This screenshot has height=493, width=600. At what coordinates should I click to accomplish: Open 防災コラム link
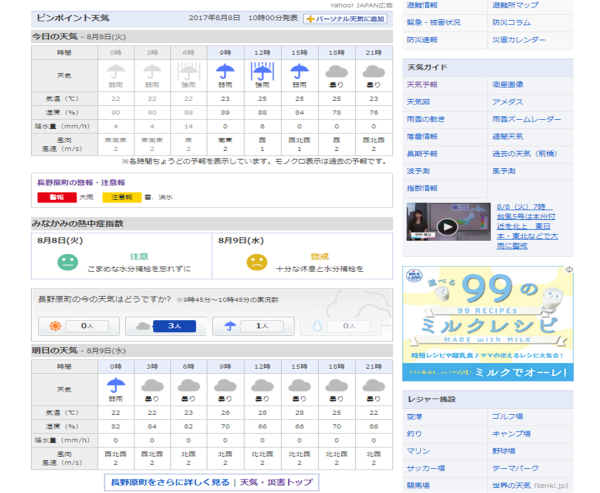pos(512,23)
